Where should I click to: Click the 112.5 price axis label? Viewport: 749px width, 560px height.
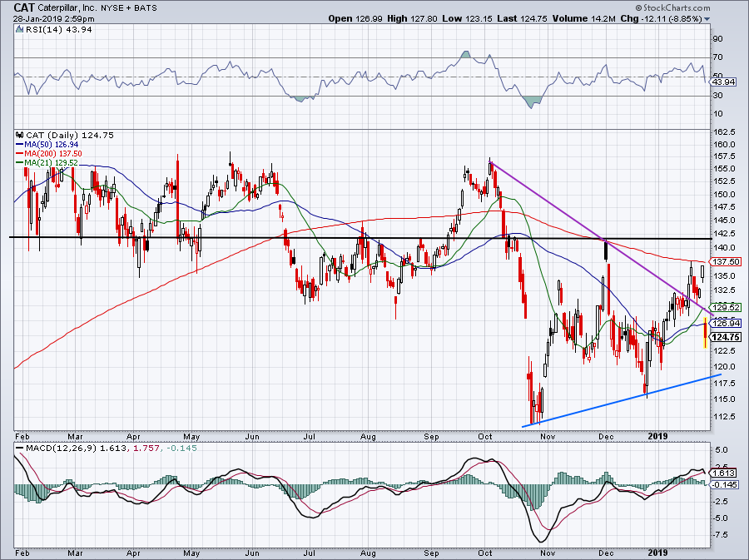(724, 417)
